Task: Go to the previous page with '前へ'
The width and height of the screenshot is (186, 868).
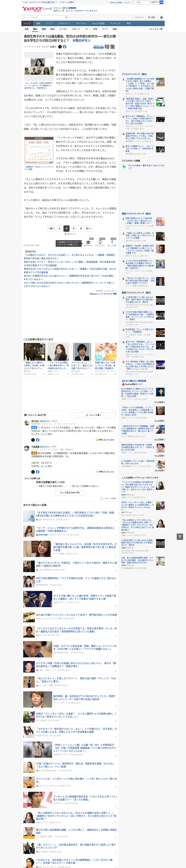Action: [51, 228]
